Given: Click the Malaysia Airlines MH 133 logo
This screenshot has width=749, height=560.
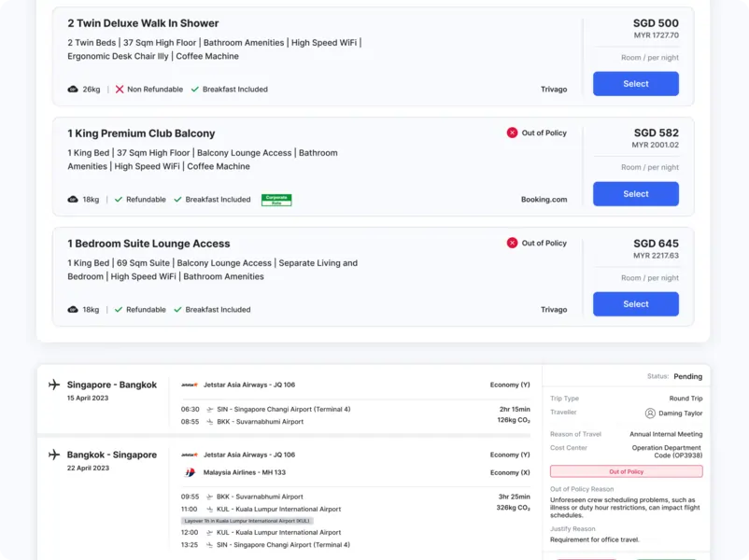Looking at the screenshot, I should pos(190,472).
